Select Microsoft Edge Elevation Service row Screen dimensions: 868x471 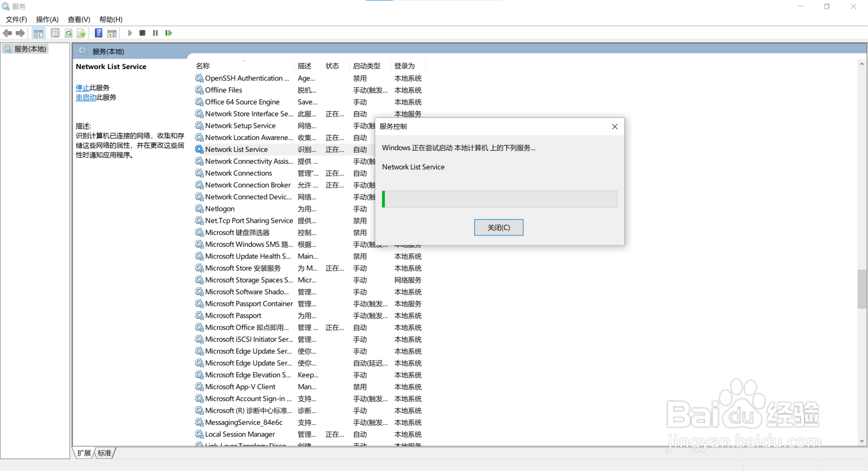click(310, 375)
